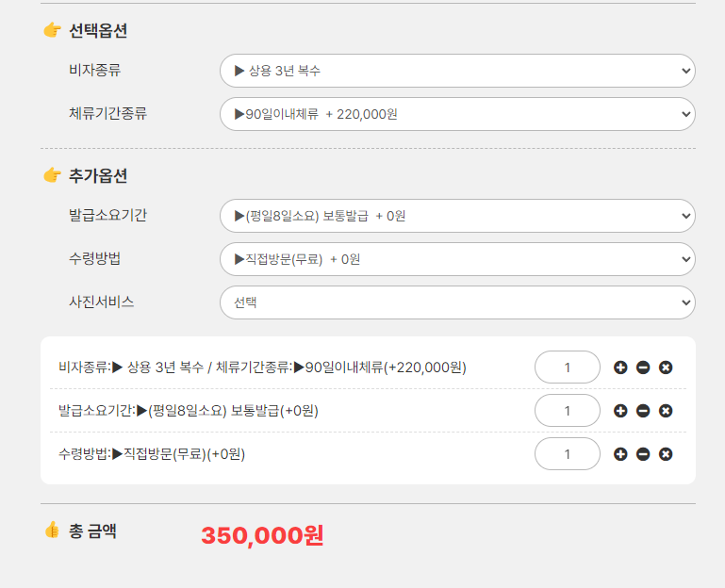Decrease quantity for 수령방법 row

point(643,454)
